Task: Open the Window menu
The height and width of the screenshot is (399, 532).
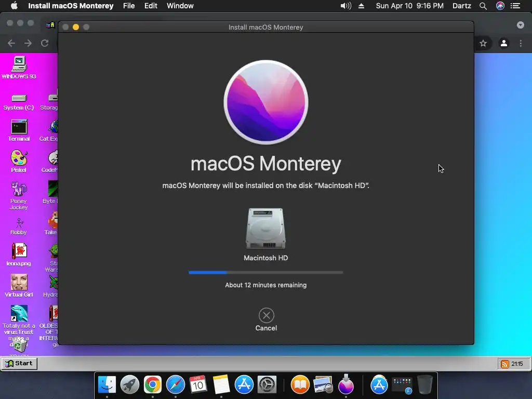Action: click(x=180, y=6)
